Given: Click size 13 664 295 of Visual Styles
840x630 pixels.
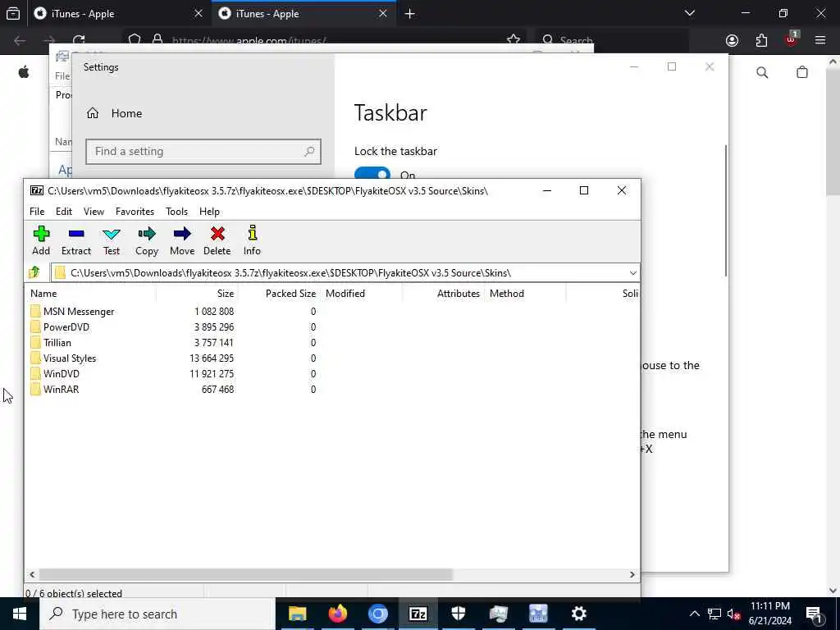Looking at the screenshot, I should pos(212,358).
